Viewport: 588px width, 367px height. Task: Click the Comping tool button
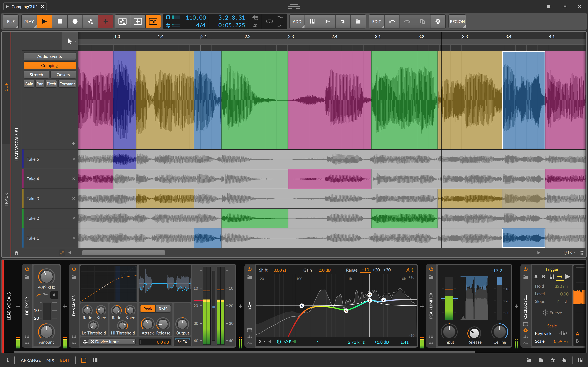click(x=49, y=66)
